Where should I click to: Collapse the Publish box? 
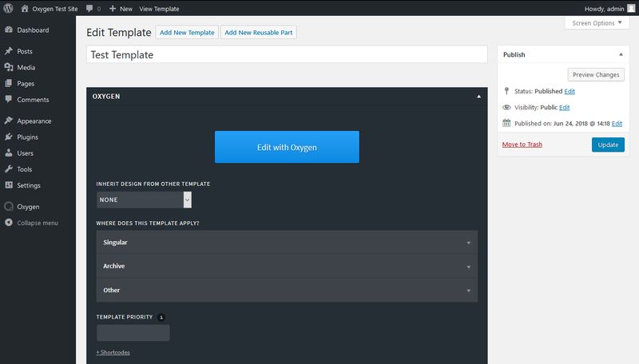click(x=621, y=54)
